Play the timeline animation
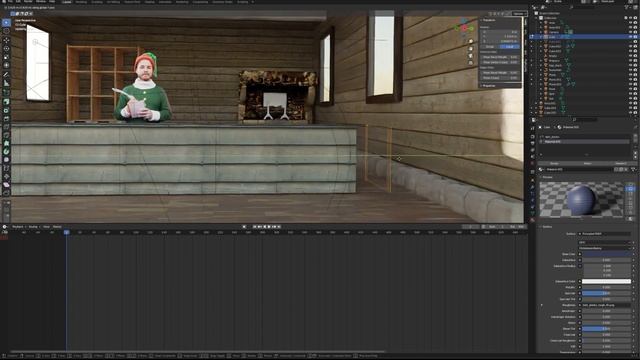The width and height of the screenshot is (640, 360). coord(269,227)
